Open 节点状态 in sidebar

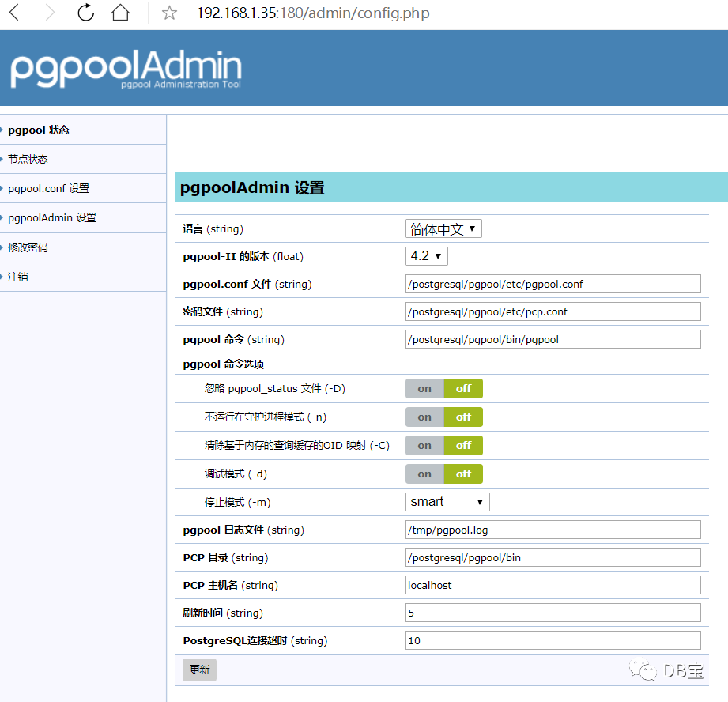(28, 159)
